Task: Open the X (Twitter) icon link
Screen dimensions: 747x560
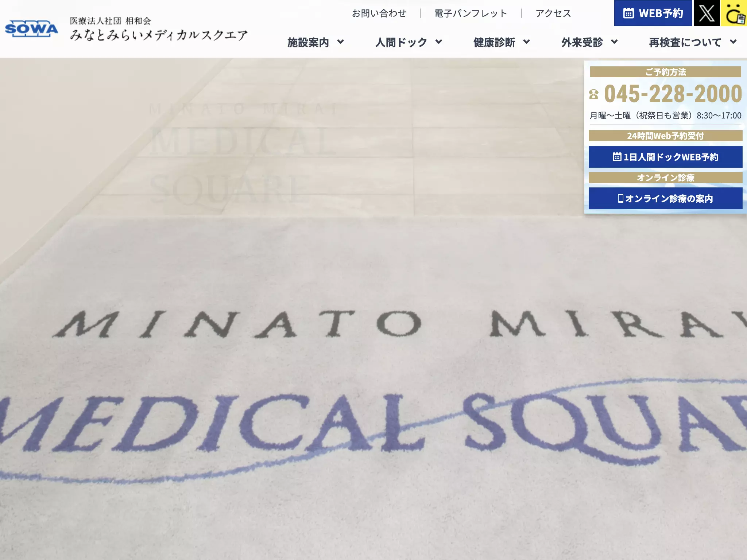Action: click(x=707, y=13)
